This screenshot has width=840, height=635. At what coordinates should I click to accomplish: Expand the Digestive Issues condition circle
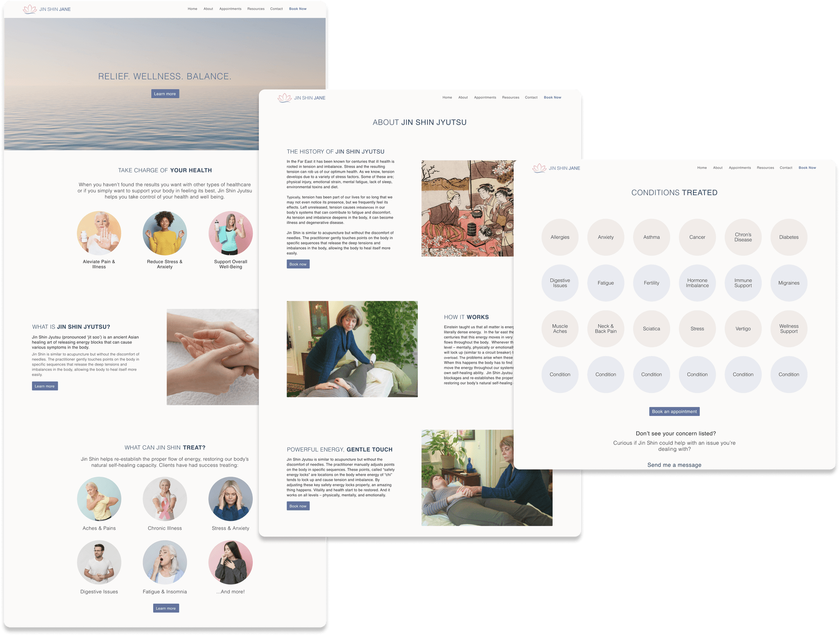[x=559, y=282]
